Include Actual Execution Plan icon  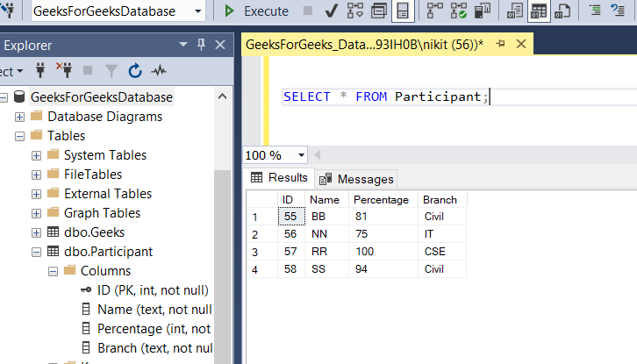click(x=434, y=11)
